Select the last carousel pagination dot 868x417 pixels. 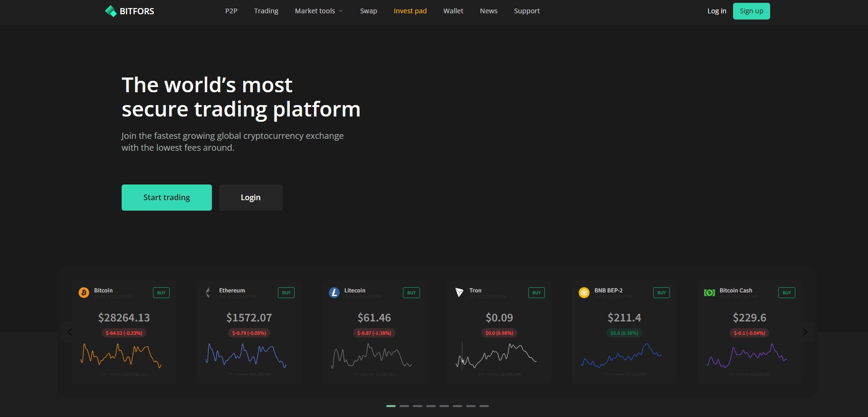click(x=484, y=406)
